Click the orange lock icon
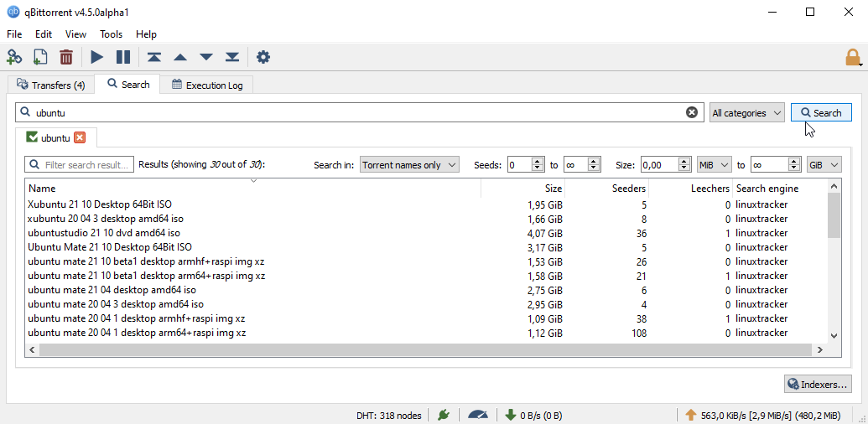This screenshot has width=868, height=424. click(852, 58)
